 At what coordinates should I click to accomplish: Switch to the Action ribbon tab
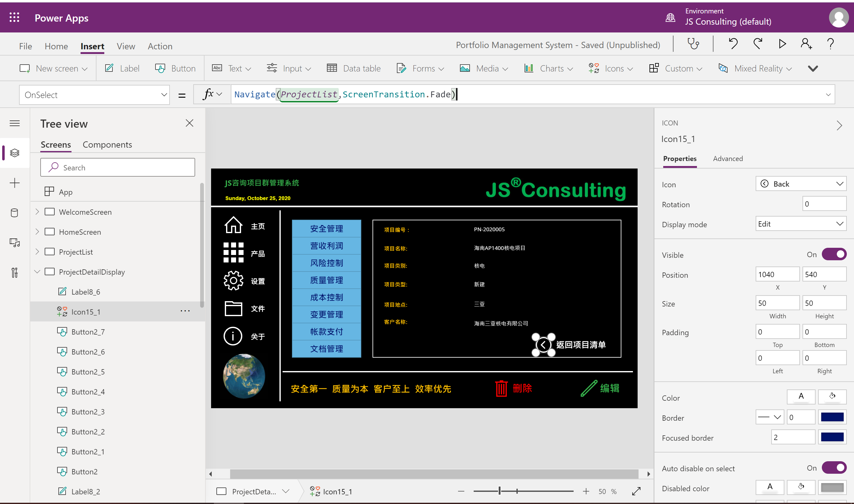click(x=160, y=46)
